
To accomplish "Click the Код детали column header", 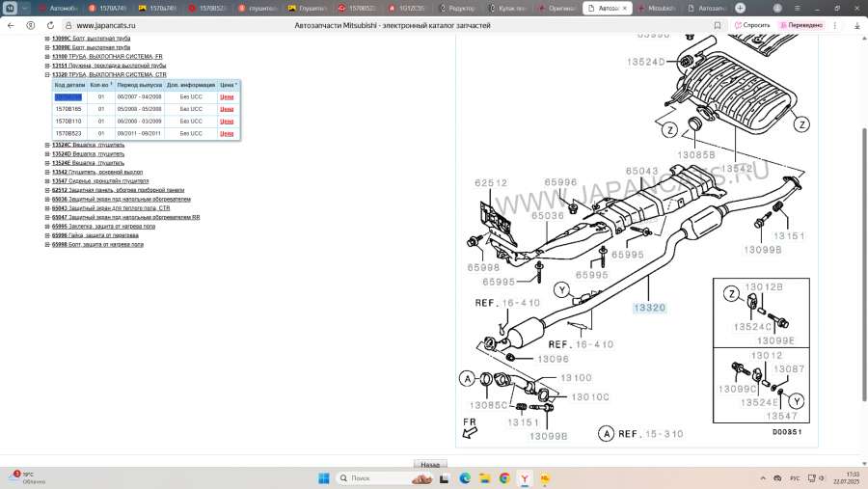I will coord(69,85).
